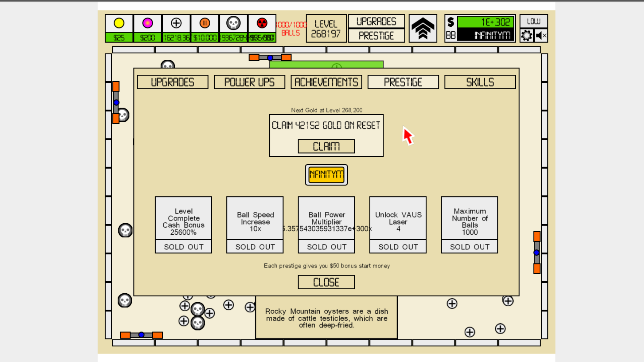
Task: Click the radioactive ball icon
Action: pos(262,23)
